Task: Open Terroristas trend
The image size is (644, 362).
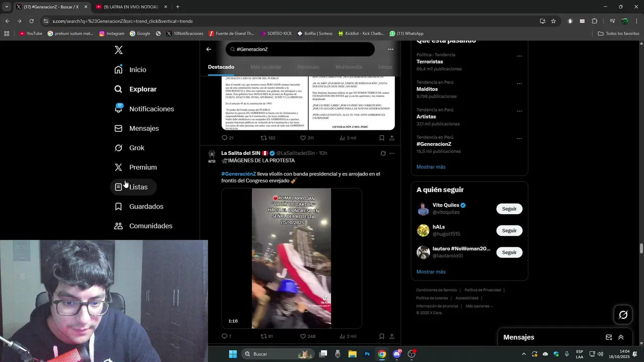Action: [x=430, y=62]
